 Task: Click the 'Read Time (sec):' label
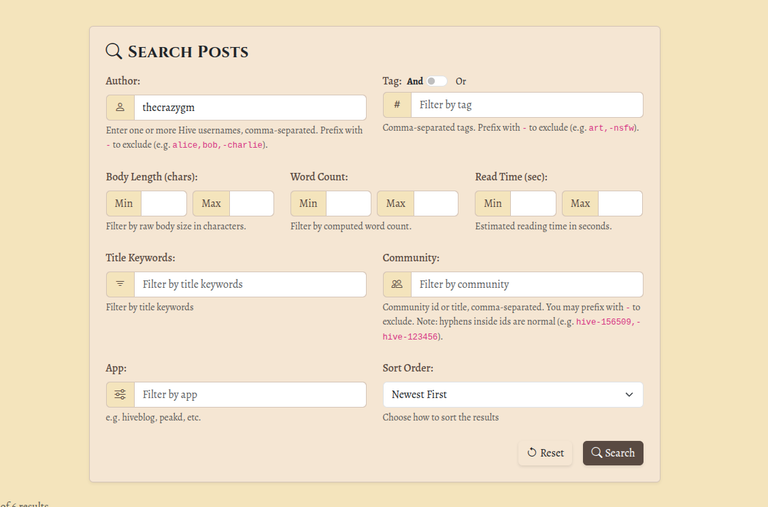coord(511,177)
